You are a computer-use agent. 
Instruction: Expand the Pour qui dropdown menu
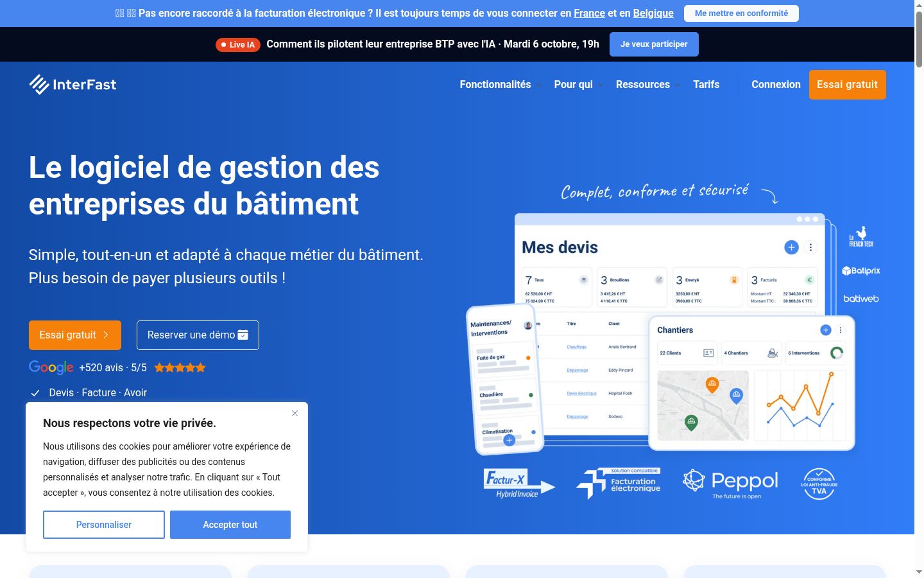[x=578, y=85]
